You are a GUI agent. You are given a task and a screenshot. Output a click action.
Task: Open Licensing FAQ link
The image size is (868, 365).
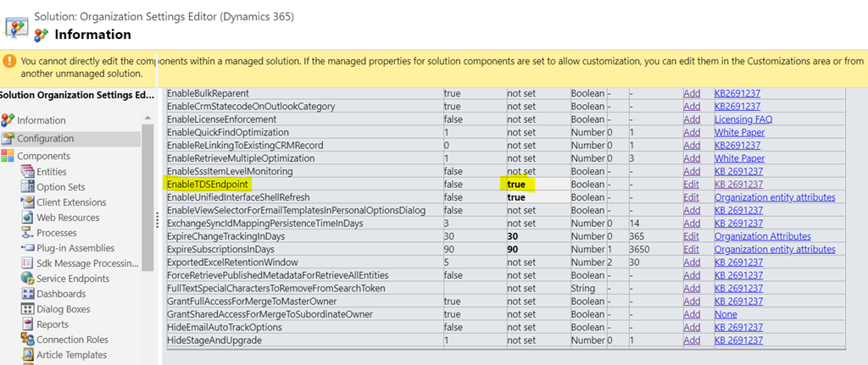pyautogui.click(x=743, y=119)
